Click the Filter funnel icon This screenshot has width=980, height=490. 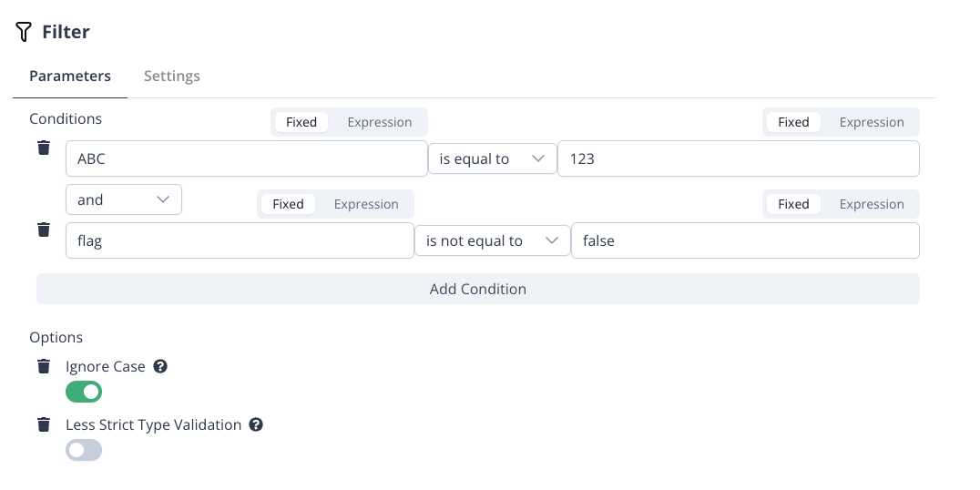coord(24,32)
